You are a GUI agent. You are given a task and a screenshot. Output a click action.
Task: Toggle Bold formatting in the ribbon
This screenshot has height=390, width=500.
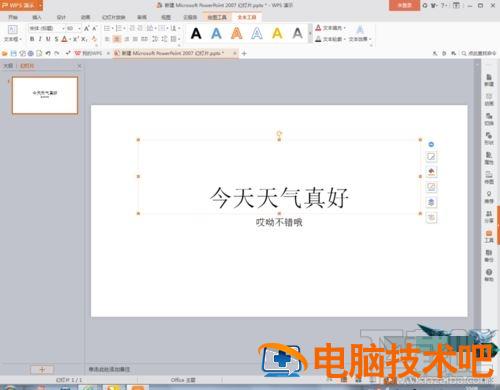[32, 39]
